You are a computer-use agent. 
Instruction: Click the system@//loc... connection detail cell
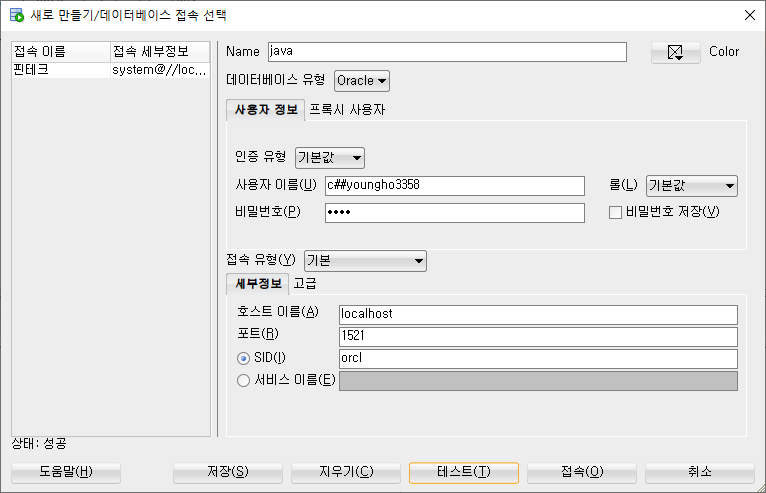pos(160,70)
